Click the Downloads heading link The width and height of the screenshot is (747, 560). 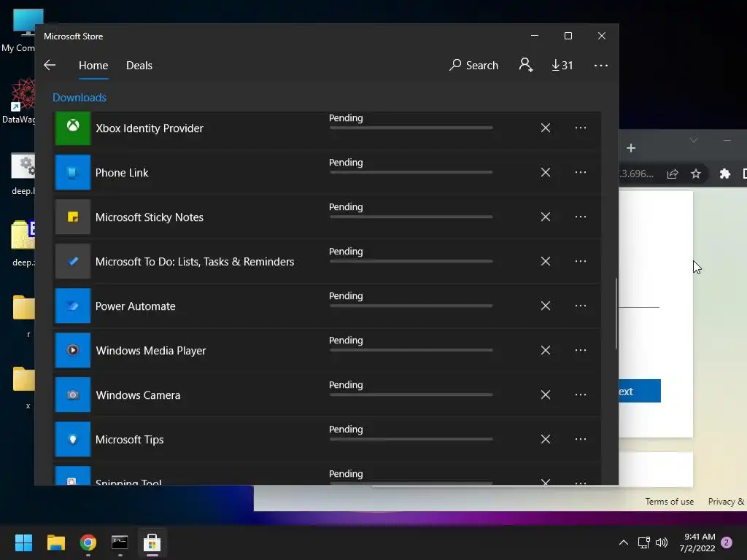[x=79, y=98]
